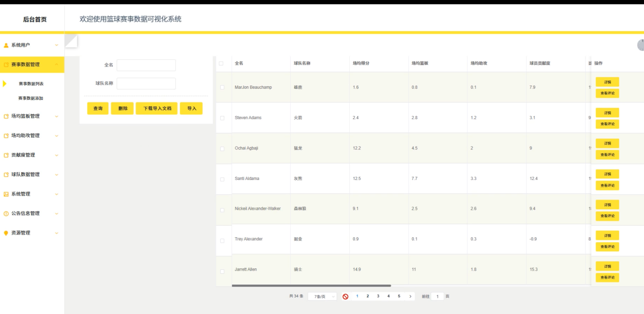Open the 7条/页 page size dropdown
Viewport: 644px width, 314px height.
[322, 296]
